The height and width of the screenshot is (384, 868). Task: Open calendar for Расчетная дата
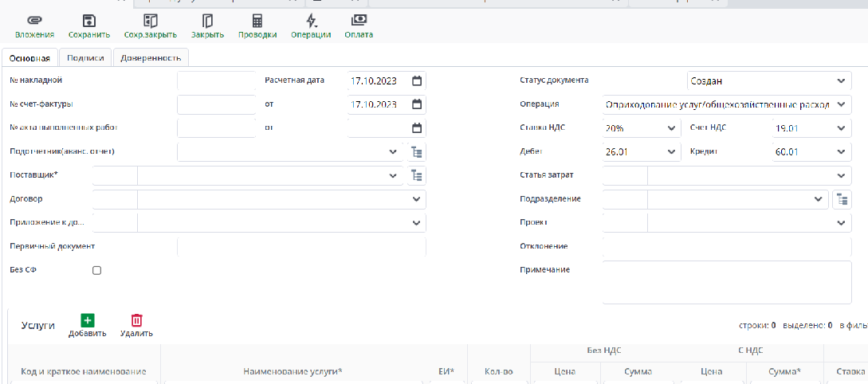pos(416,80)
